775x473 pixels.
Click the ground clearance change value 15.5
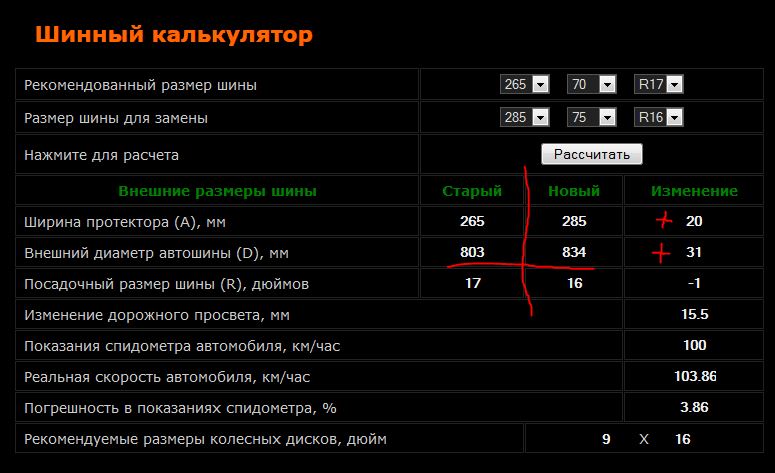point(694,314)
